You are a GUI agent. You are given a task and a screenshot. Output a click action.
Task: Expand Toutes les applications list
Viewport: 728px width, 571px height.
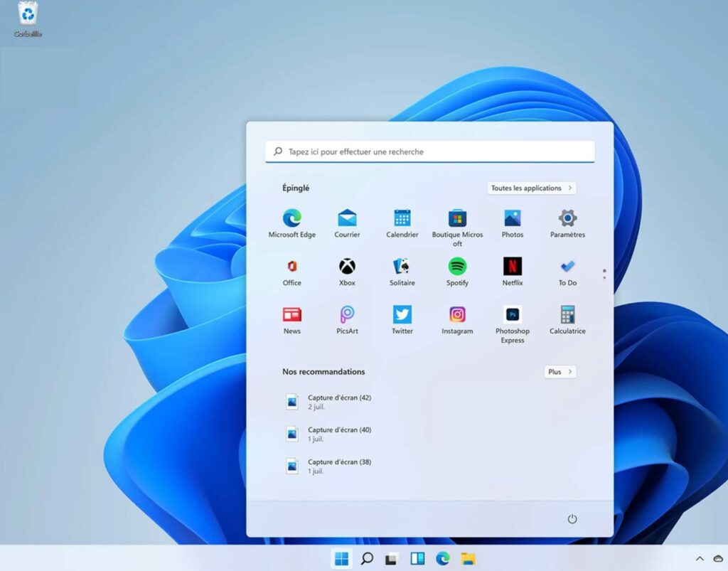point(532,188)
